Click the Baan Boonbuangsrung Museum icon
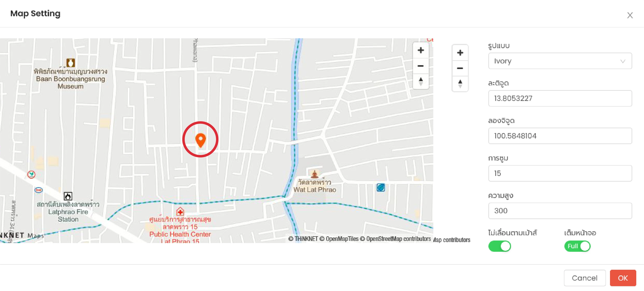The image size is (644, 291). point(71,63)
